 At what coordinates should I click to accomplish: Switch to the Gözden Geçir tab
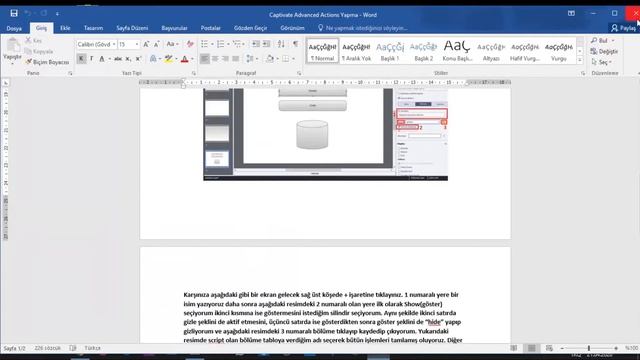click(x=250, y=28)
